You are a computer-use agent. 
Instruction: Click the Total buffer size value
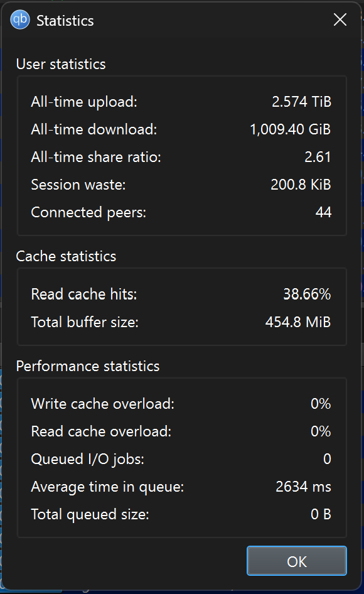tap(298, 322)
